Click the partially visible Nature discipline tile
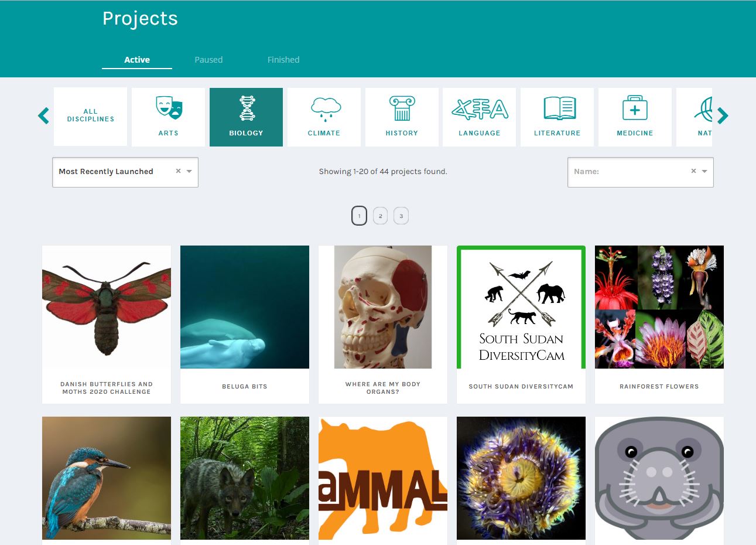The image size is (756, 545). 695,117
